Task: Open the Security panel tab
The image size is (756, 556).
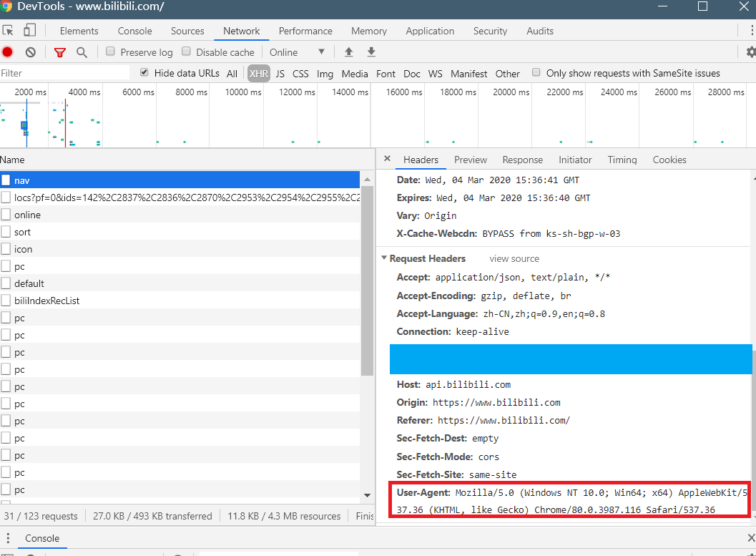Action: [x=490, y=31]
